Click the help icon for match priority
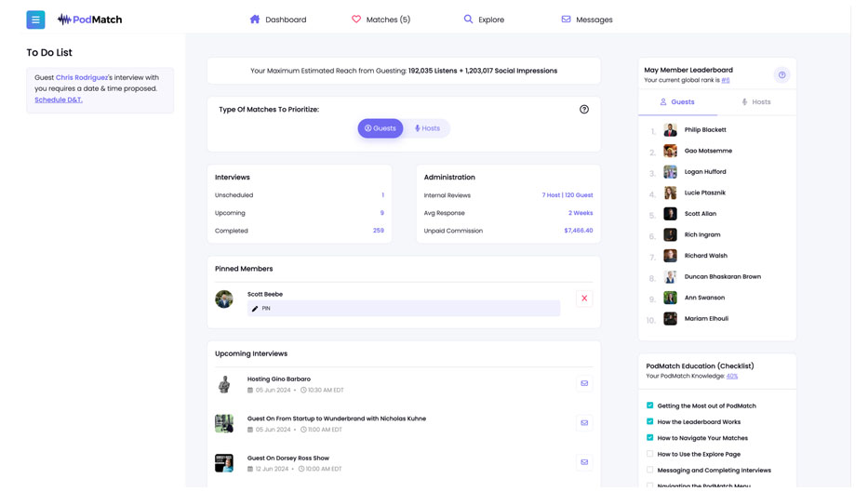The image size is (868, 492). coord(584,110)
